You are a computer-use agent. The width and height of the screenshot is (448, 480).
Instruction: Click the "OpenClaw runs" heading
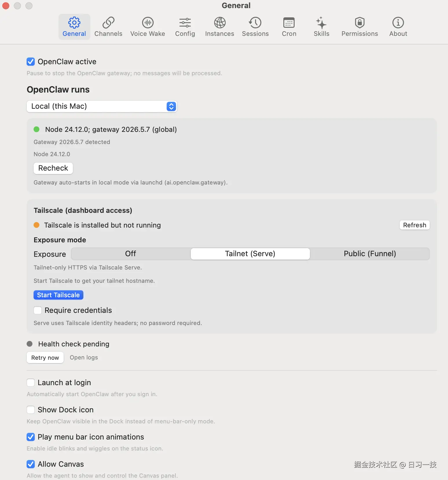coord(58,90)
